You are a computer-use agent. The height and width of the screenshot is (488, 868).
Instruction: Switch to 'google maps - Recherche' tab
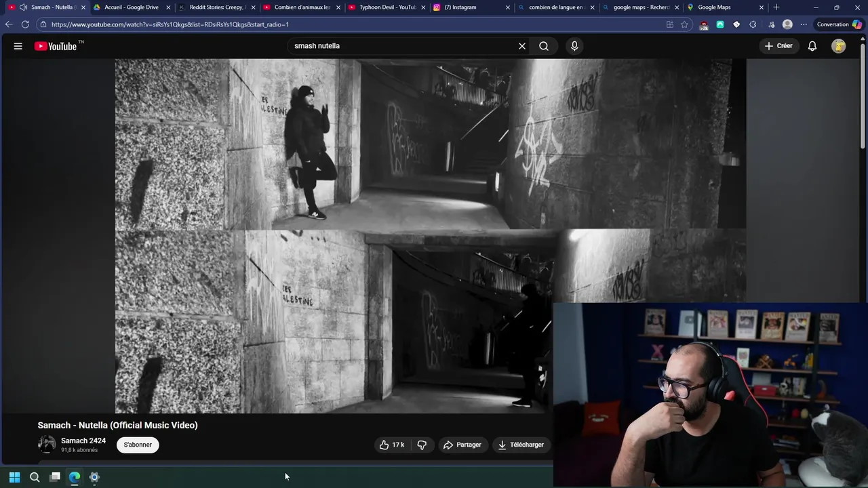click(x=641, y=7)
